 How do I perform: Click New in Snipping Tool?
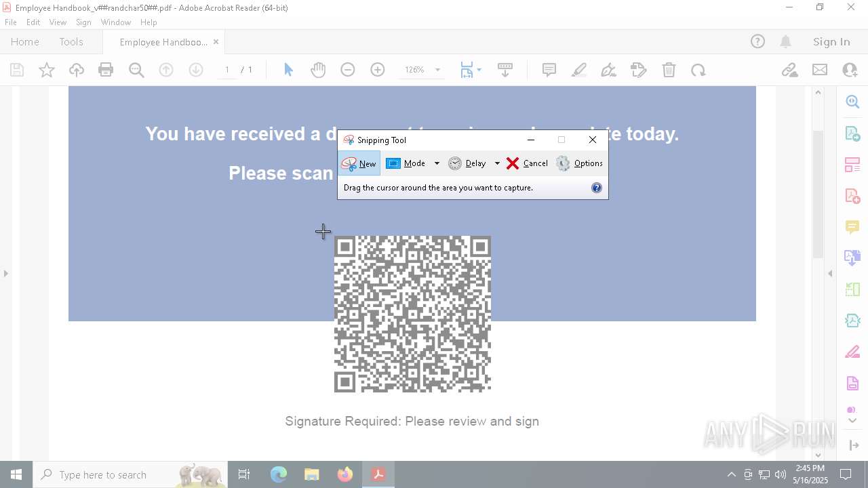pyautogui.click(x=359, y=163)
